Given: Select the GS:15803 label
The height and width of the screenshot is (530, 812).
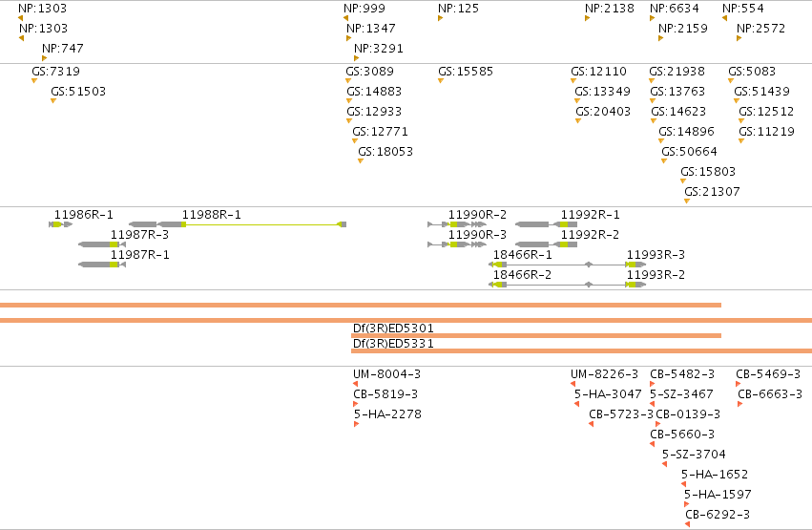Looking at the screenshot, I should (708, 172).
